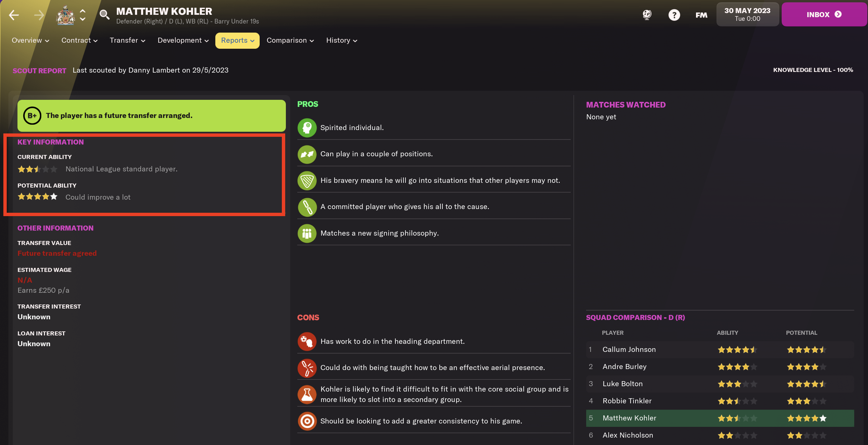
Task: Expand the Transfer dropdown
Action: point(127,40)
